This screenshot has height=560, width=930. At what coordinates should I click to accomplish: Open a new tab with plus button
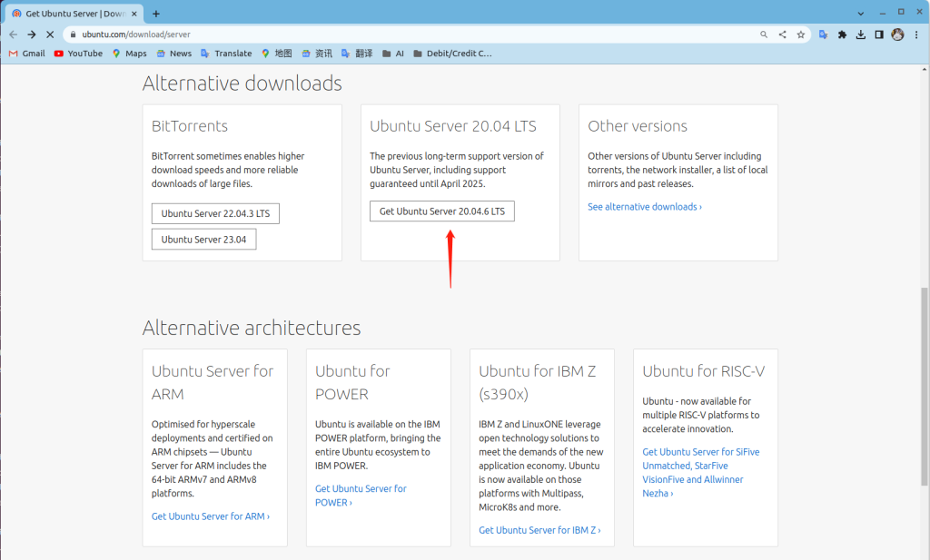[x=156, y=14]
